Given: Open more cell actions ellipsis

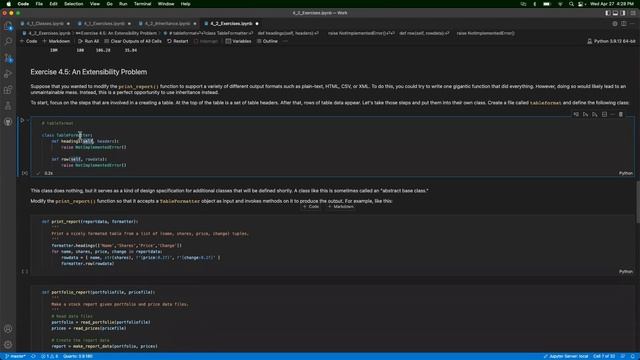Looking at the screenshot, I should pyautogui.click(x=612, y=115).
